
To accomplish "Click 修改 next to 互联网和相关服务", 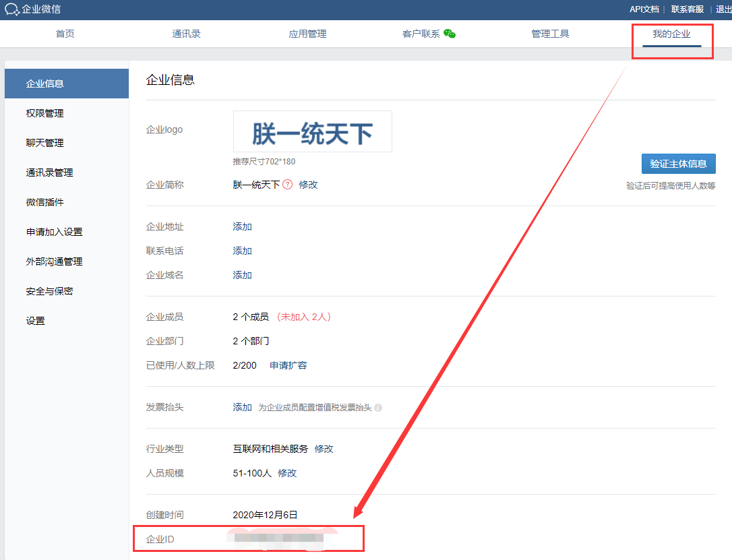I will click(324, 449).
